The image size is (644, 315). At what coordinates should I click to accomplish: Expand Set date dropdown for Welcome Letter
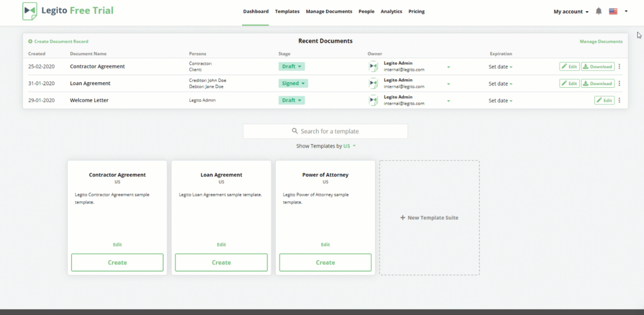pyautogui.click(x=500, y=101)
